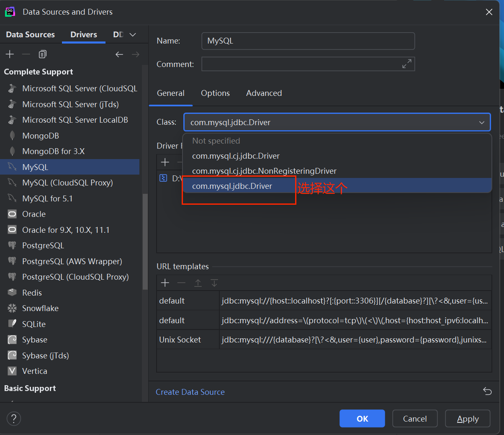This screenshot has width=504, height=435.
Task: Open the Options tab
Action: click(215, 93)
